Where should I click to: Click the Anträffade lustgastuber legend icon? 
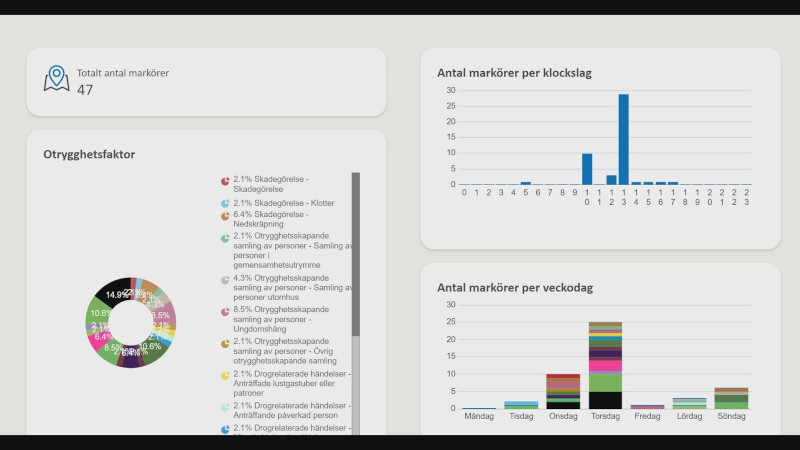[x=225, y=375]
